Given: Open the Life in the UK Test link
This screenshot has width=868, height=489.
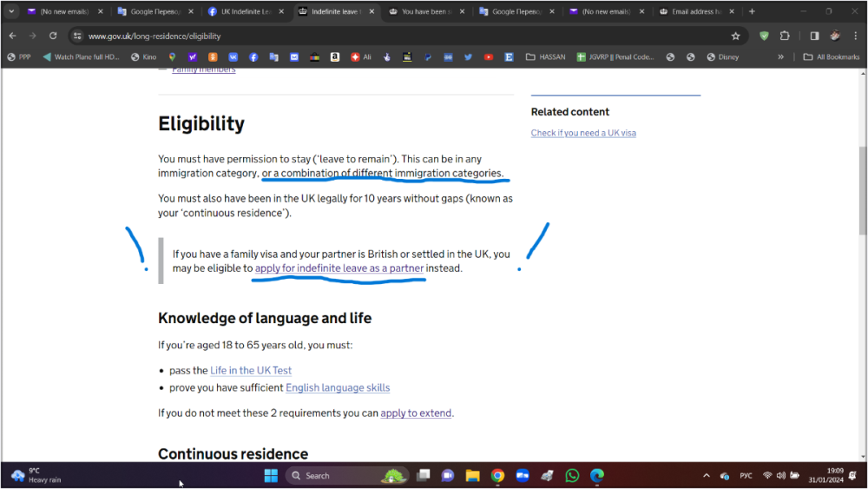Looking at the screenshot, I should [251, 370].
